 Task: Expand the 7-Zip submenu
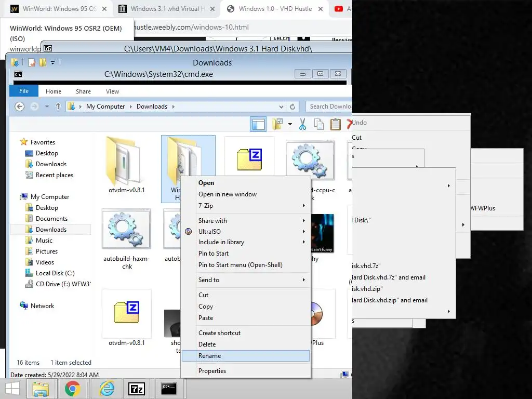[246, 206]
